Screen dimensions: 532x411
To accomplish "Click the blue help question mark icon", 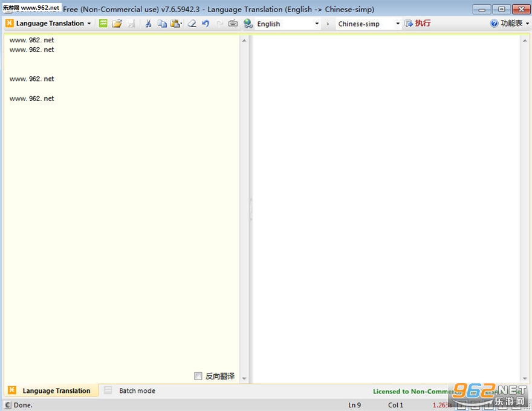I will point(494,24).
